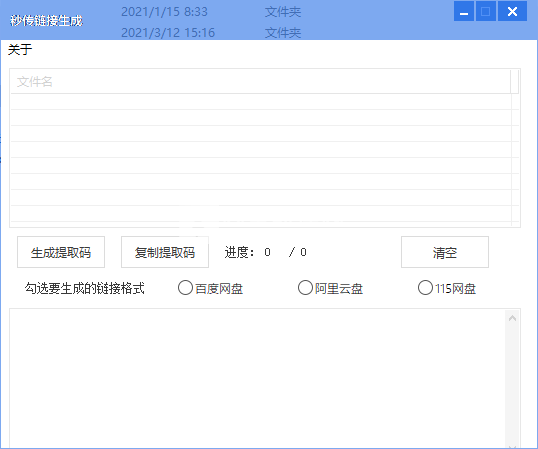Click the third empty row of the file list
The image size is (538, 449).
260,133
